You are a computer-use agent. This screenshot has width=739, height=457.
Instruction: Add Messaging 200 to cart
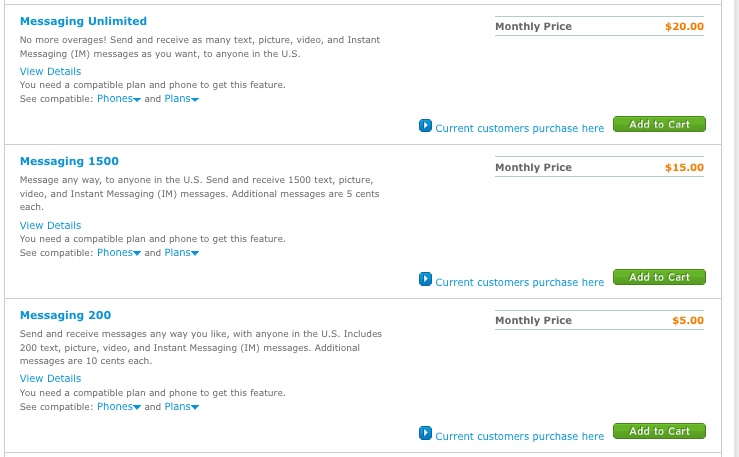tap(659, 431)
